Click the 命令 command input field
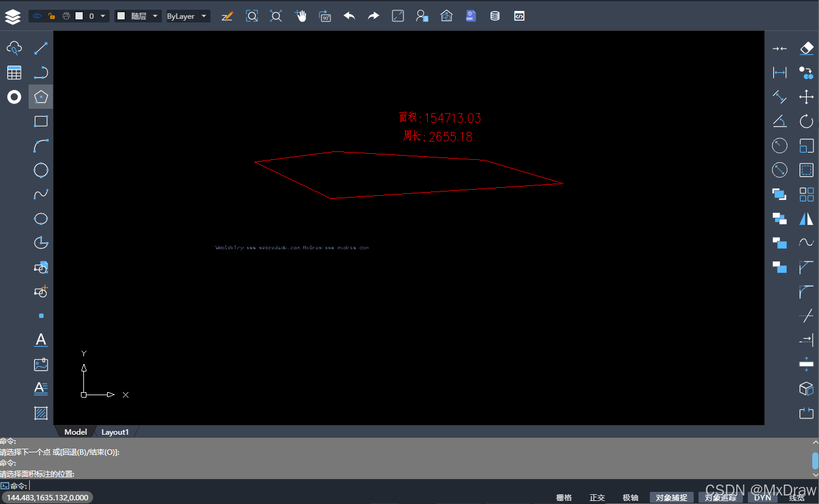 409,486
